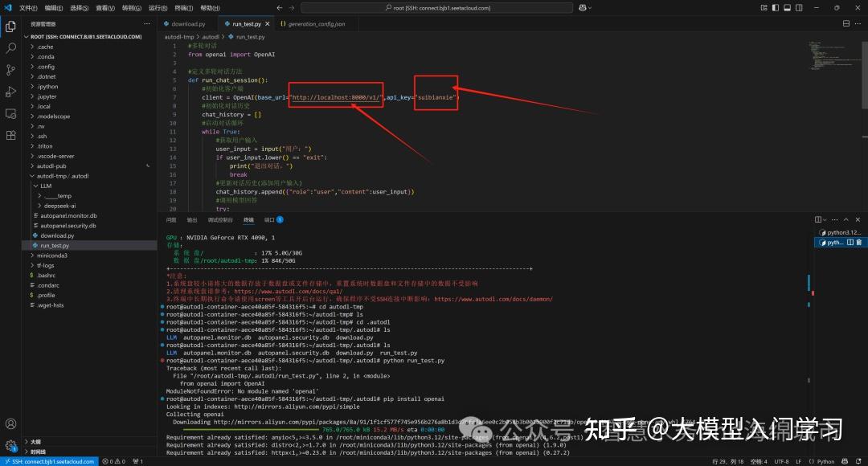The width and height of the screenshot is (868, 466).
Task: Toggle the primary side bar visibility
Action: pos(776,7)
